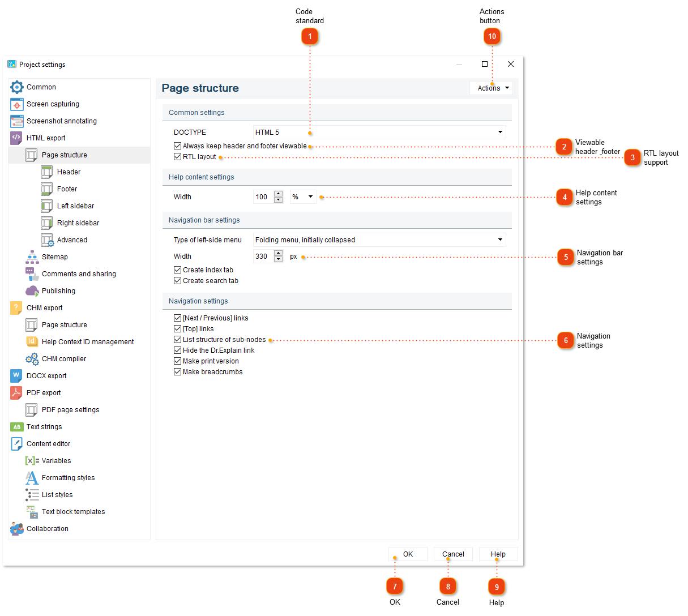The width and height of the screenshot is (688, 616).
Task: Click the Variables icon
Action: pos(32,461)
